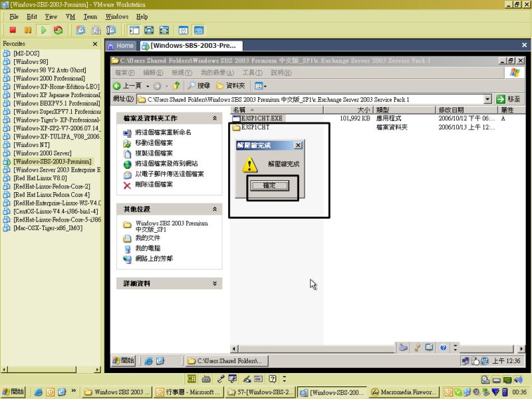Viewport: 532px width, 399px height.
Task: Open the Help menu in VMware
Action: click(142, 17)
